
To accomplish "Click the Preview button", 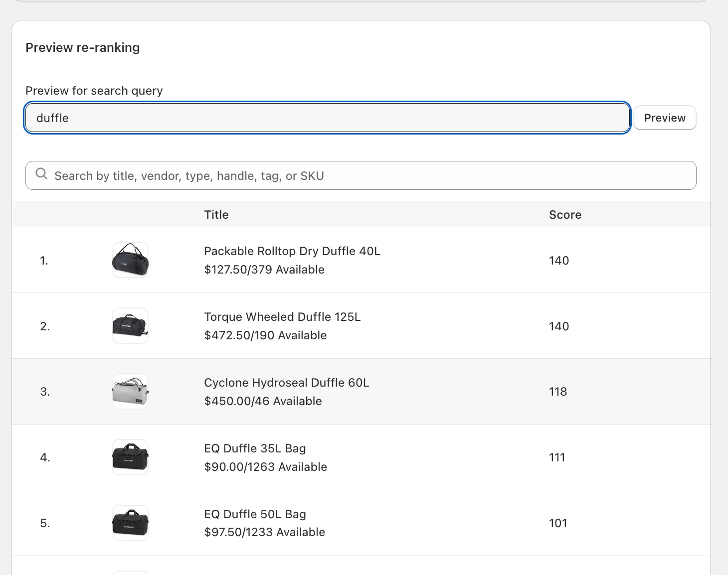I will (x=665, y=118).
